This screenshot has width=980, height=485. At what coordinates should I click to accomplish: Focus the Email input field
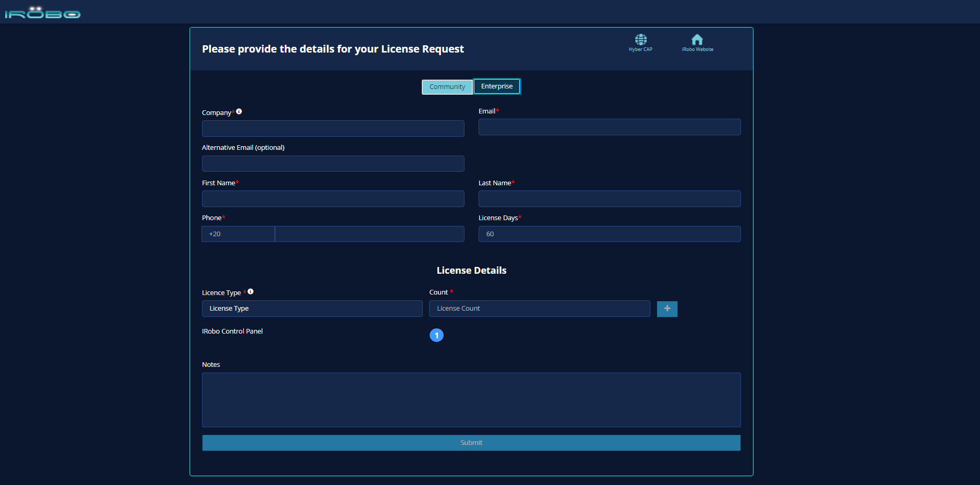[609, 127]
